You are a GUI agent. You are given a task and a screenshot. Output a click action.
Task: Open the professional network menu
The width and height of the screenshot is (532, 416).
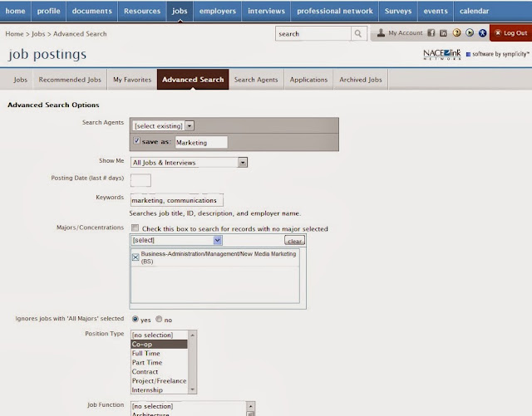[x=335, y=11]
